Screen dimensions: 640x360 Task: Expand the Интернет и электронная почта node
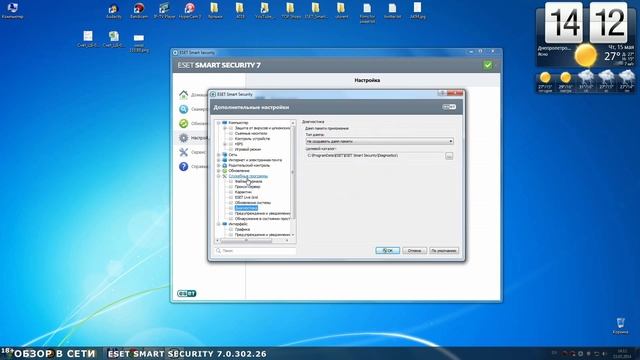219,160
